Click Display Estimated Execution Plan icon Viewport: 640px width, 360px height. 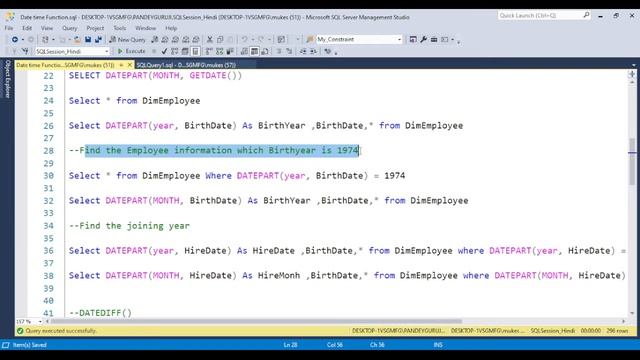click(x=175, y=51)
